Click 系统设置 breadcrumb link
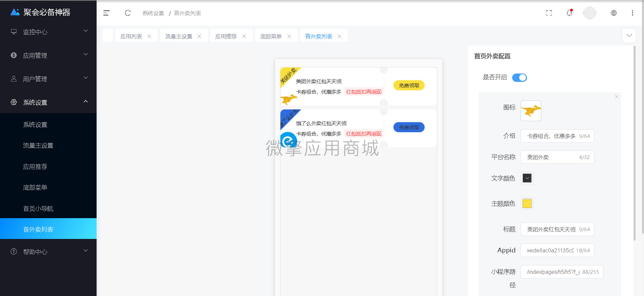 pos(153,13)
